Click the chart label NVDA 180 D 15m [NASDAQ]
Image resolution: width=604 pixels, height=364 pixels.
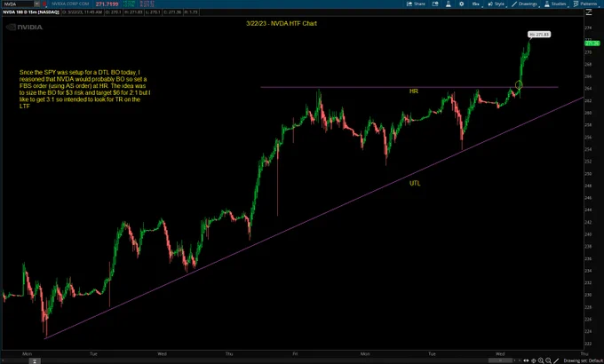(x=31, y=12)
